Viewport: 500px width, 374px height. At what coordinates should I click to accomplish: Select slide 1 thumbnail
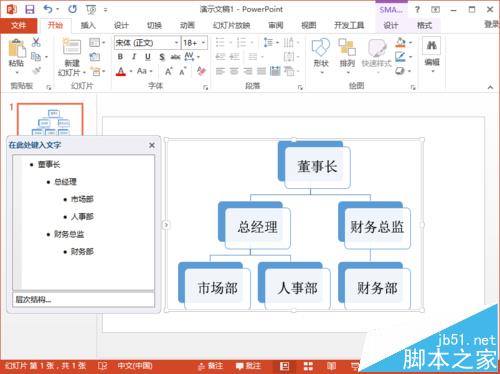pos(50,119)
